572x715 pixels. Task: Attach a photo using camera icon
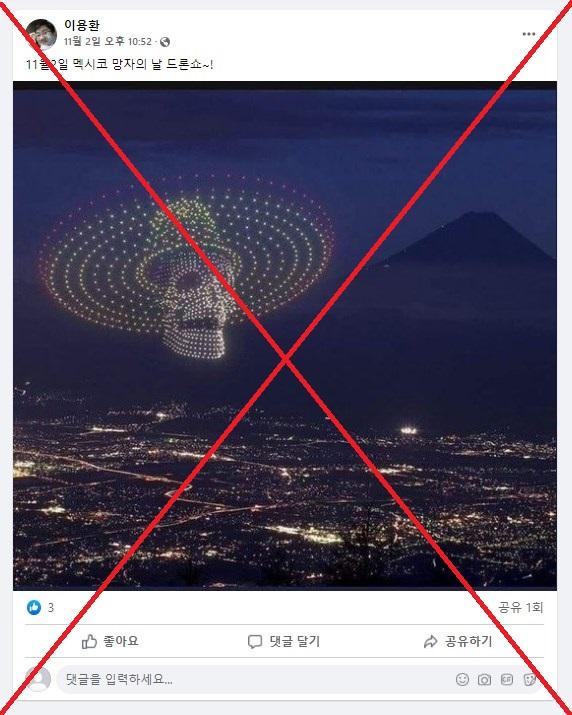point(484,680)
